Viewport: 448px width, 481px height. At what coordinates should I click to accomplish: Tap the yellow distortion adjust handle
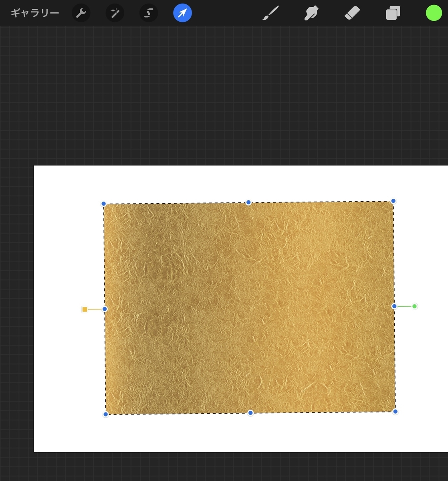click(85, 309)
